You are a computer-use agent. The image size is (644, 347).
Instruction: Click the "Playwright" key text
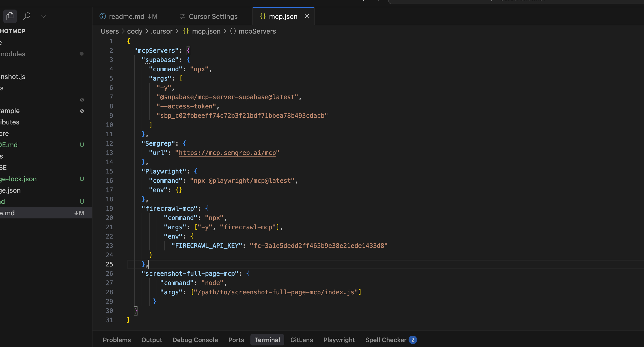pyautogui.click(x=164, y=171)
